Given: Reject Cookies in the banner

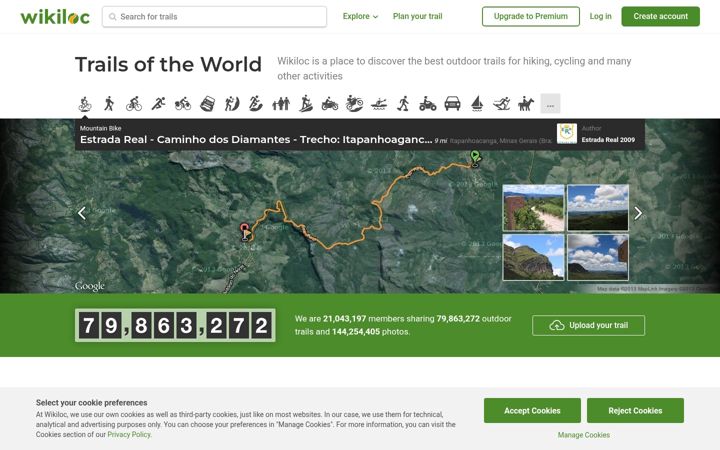Looking at the screenshot, I should coord(636,411).
